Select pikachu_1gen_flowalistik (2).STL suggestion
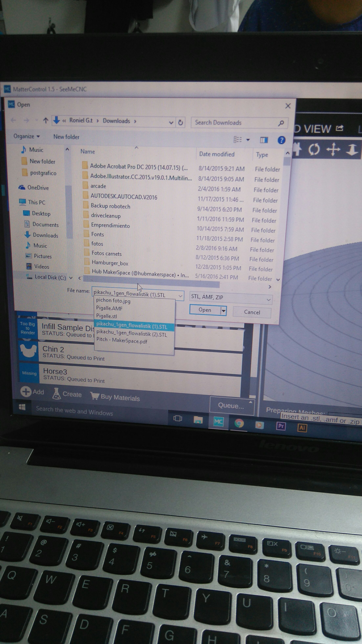Screen dimensions: 362x644 click(132, 333)
